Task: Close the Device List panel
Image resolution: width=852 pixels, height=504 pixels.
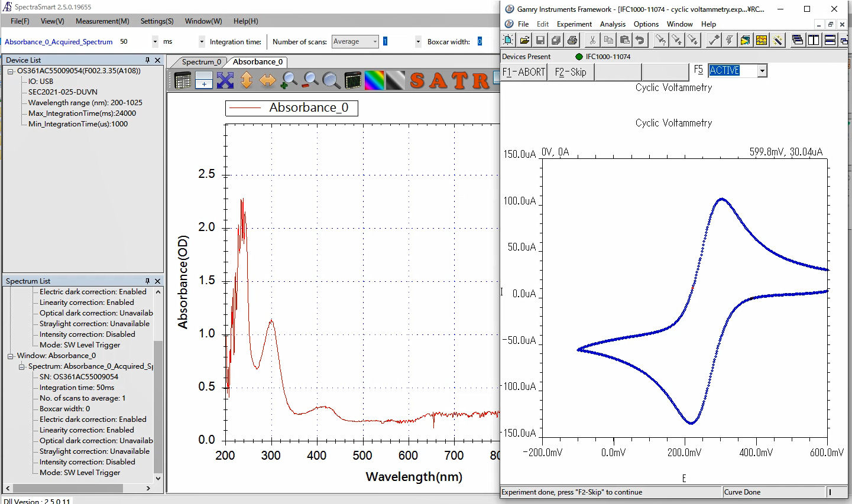Action: point(157,60)
